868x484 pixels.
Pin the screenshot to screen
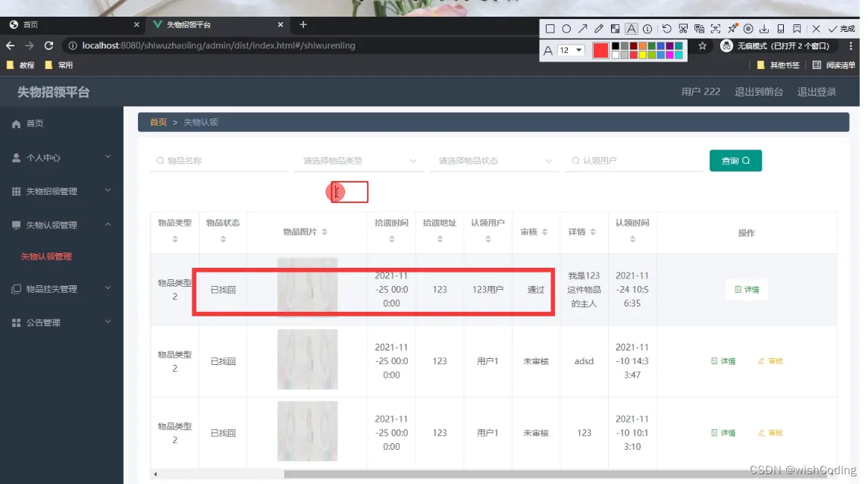point(732,28)
